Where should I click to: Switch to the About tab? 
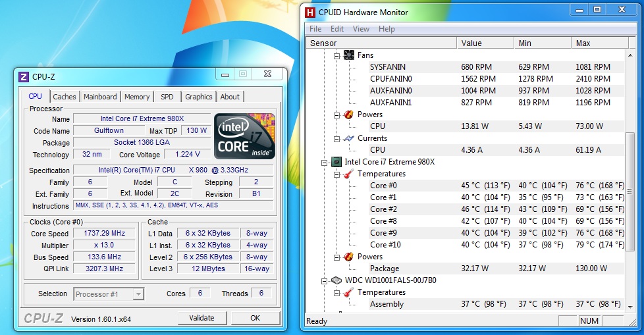tap(230, 97)
